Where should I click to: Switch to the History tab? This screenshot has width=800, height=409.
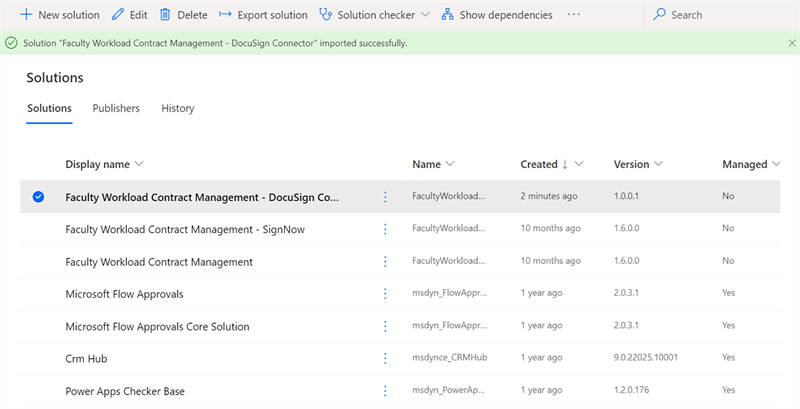178,108
